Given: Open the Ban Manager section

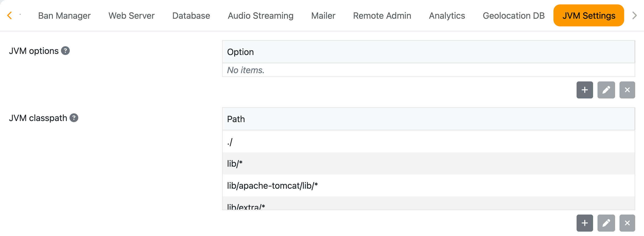Looking at the screenshot, I should [65, 15].
